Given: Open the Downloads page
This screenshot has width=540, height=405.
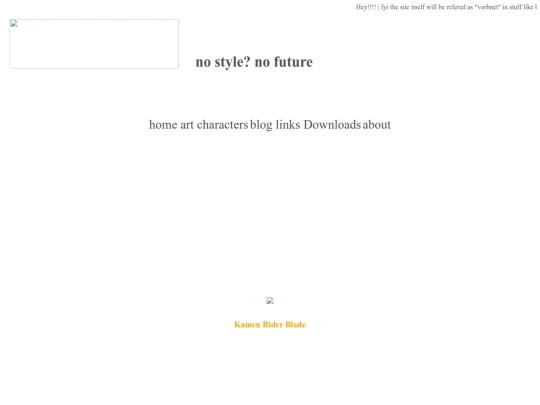Looking at the screenshot, I should click(x=332, y=125).
